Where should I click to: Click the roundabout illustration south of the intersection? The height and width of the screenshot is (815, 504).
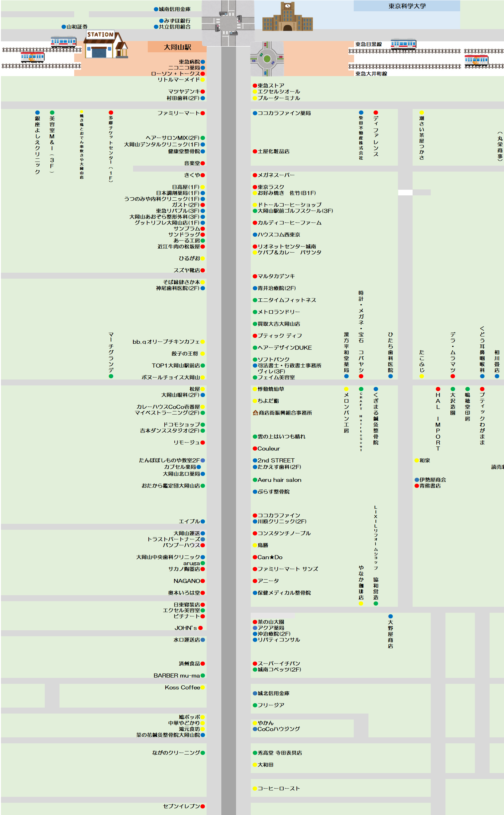coord(267,59)
